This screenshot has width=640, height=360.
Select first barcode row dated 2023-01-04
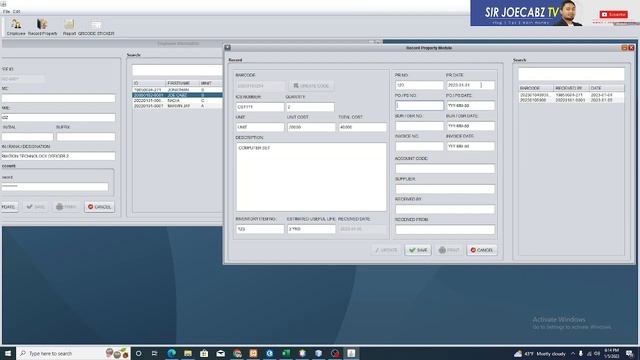[571, 95]
